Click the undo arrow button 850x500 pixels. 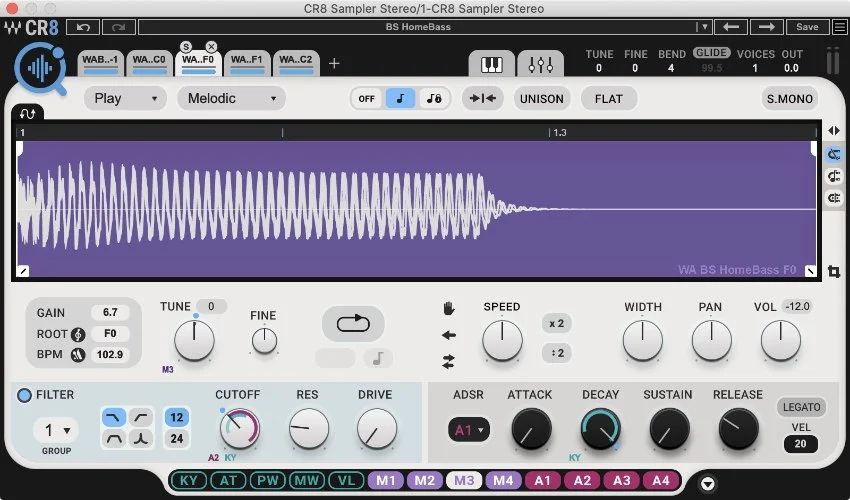tap(83, 27)
